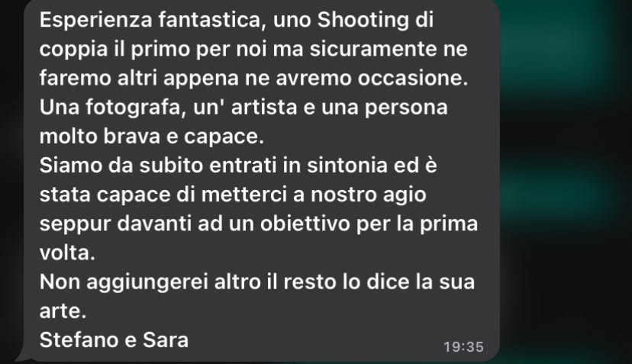Click the word obiettivo in the message
The image size is (632, 364).
pos(305,224)
